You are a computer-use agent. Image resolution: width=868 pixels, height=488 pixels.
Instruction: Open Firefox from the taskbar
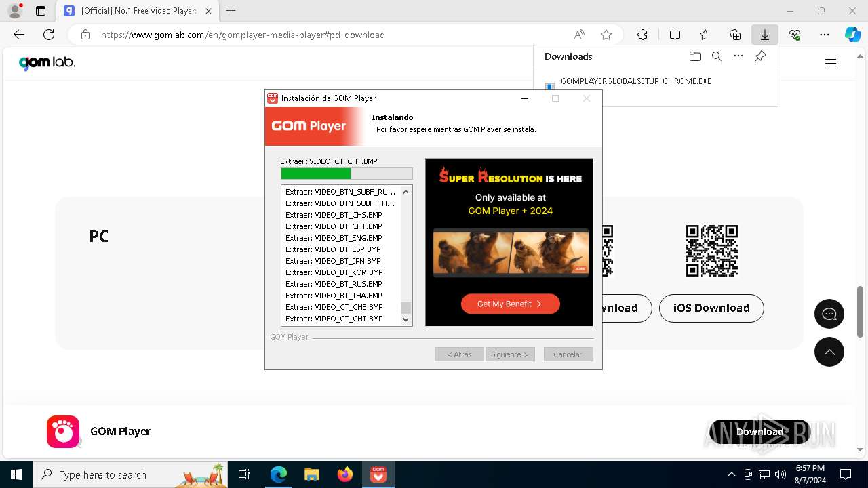point(345,474)
